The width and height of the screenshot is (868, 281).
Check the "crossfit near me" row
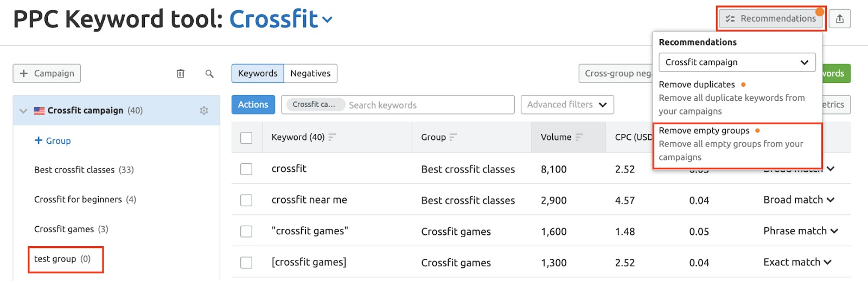(246, 200)
